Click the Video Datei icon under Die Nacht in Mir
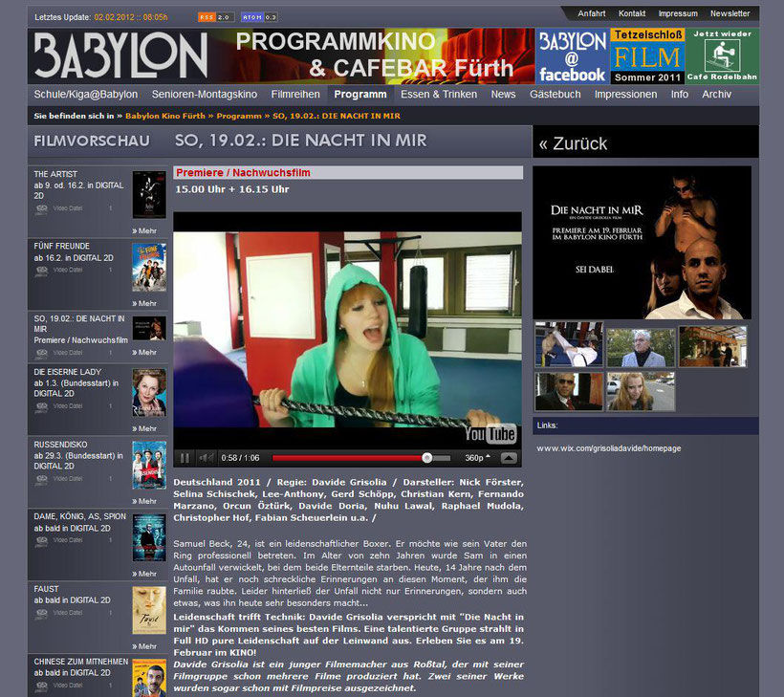The width and height of the screenshot is (784, 697). click(41, 354)
